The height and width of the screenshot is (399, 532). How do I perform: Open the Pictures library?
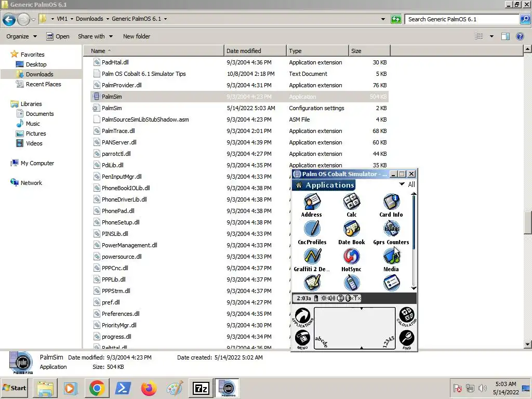[31, 134]
